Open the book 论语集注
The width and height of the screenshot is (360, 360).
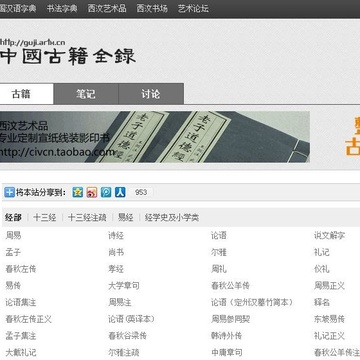[x=21, y=302]
